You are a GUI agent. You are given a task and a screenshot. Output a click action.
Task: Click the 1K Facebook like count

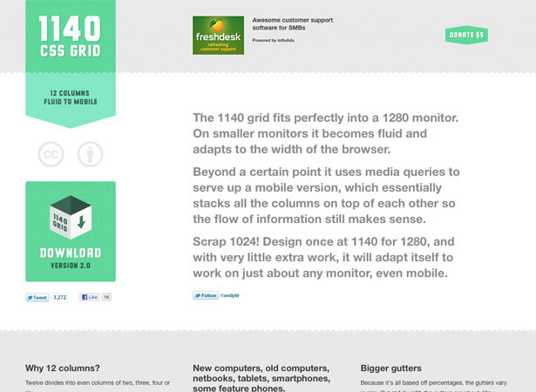point(106,297)
